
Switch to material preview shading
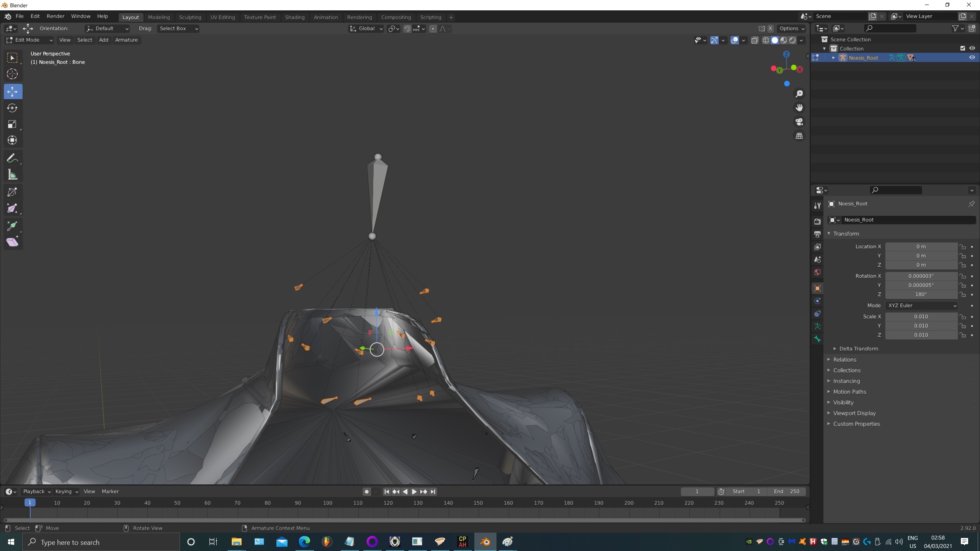click(784, 40)
